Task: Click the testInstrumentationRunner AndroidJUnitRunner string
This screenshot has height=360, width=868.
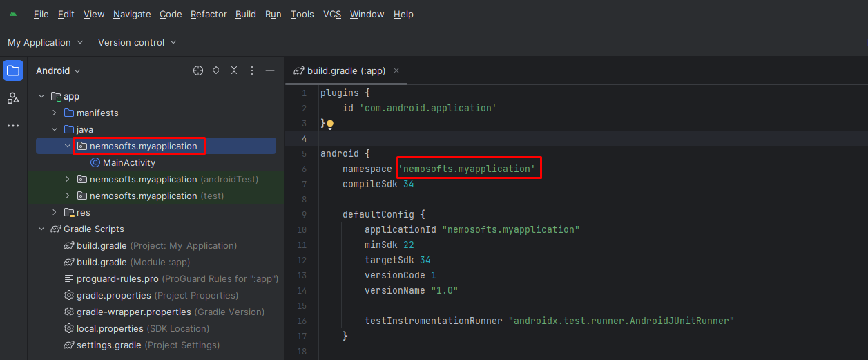Action: pos(621,321)
